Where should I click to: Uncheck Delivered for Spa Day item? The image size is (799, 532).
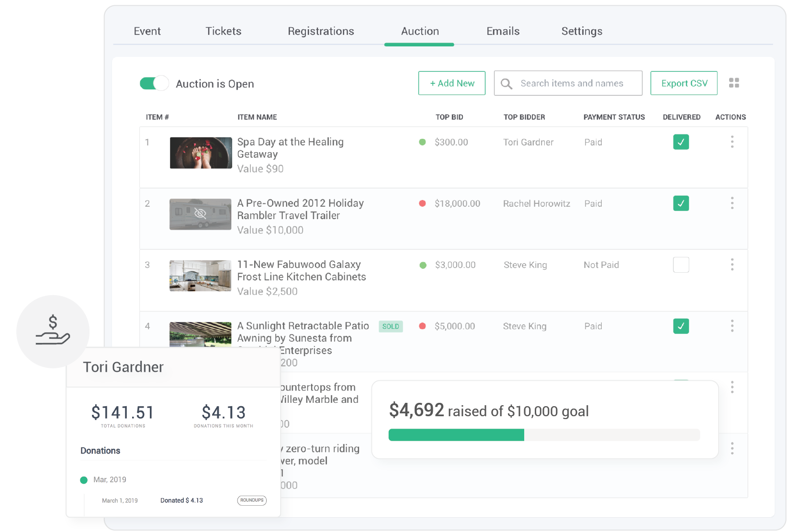[x=681, y=142]
